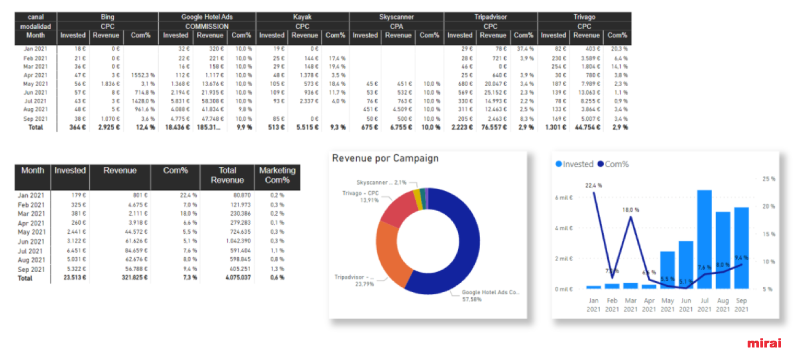The height and width of the screenshot is (360, 800).
Task: Select the Jun 2021 invested bar
Action: (x=686, y=265)
